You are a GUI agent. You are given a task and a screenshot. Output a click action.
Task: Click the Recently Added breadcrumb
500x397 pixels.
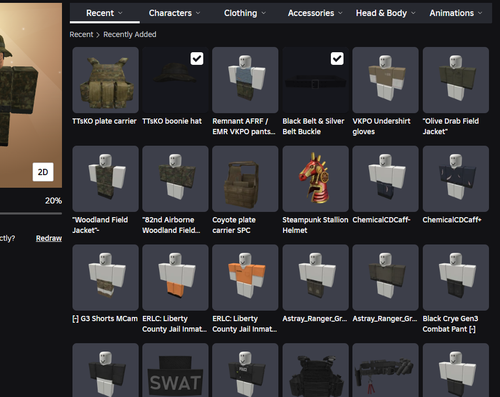(x=130, y=34)
